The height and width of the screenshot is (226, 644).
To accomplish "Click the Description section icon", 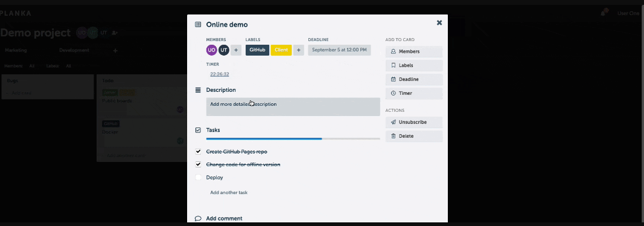I will (198, 89).
